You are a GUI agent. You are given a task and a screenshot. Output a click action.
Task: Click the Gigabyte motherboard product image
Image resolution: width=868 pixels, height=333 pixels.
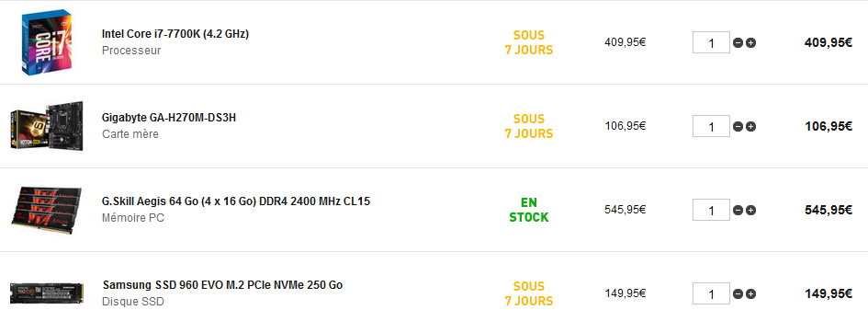(47, 126)
